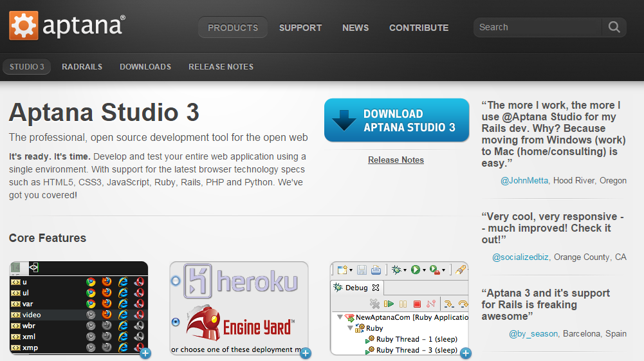Select the Heroku radio button
The width and height of the screenshot is (644, 361).
[x=176, y=281]
